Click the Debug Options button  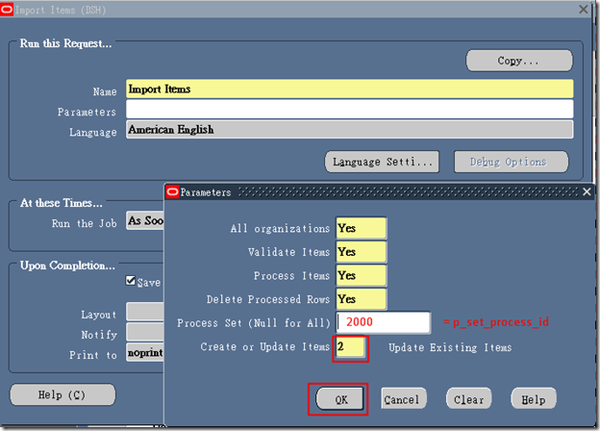click(511, 162)
